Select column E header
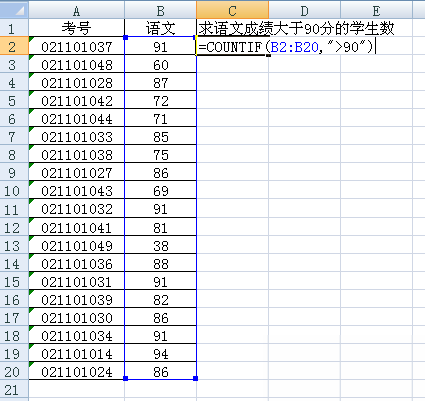The width and height of the screenshot is (425, 401). click(x=376, y=10)
